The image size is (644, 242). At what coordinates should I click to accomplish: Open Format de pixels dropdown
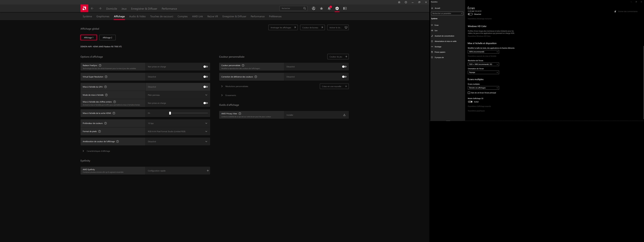click(x=178, y=131)
